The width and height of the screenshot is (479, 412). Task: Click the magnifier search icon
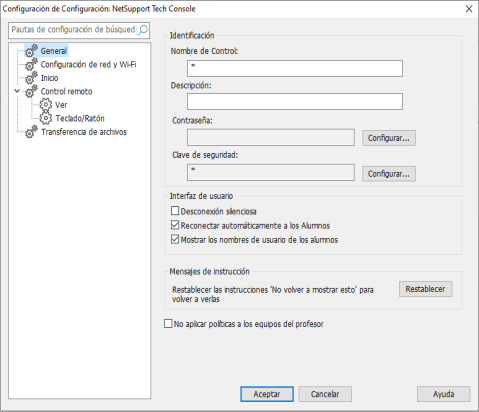pyautogui.click(x=143, y=30)
